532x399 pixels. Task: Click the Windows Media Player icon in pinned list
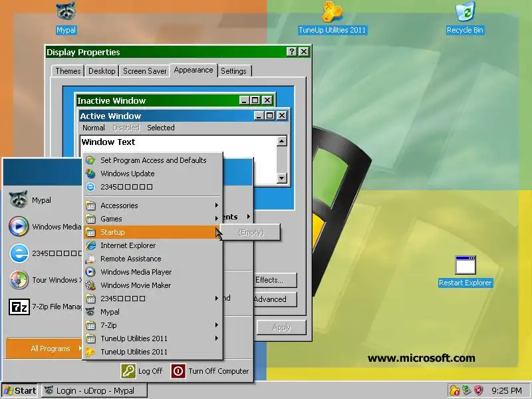tap(19, 226)
